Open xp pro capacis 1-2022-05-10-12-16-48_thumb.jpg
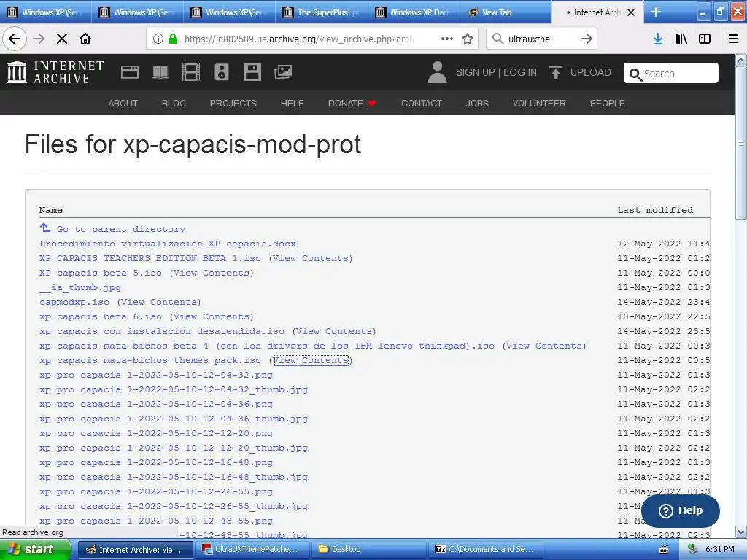 (x=174, y=477)
